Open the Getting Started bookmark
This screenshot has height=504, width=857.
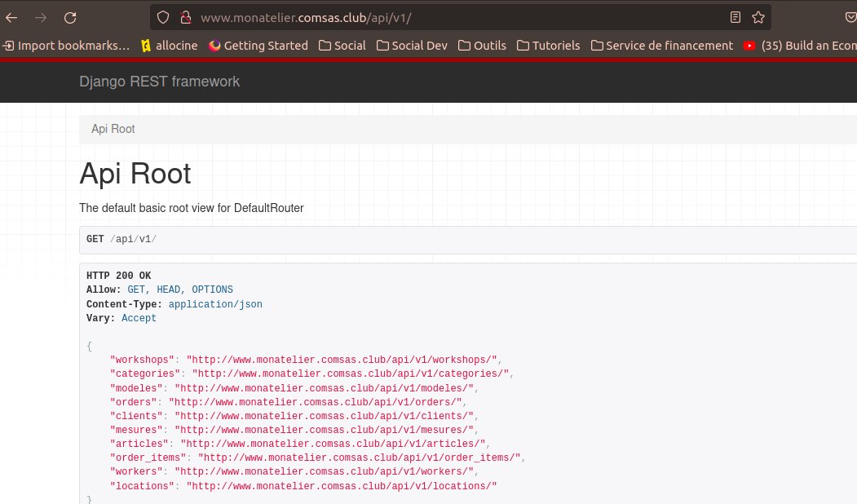pos(258,46)
